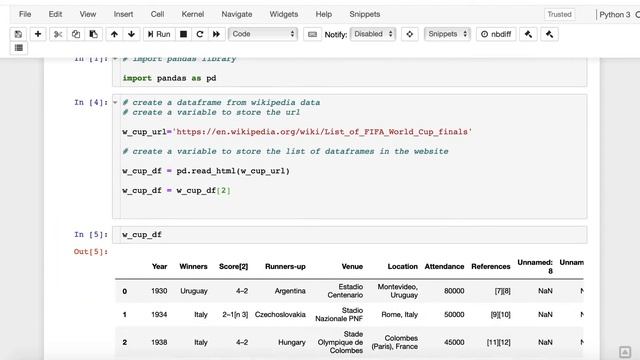Click into the In [5] w_cup_df code cell
Viewport: 640px width, 360px height.
(350, 235)
